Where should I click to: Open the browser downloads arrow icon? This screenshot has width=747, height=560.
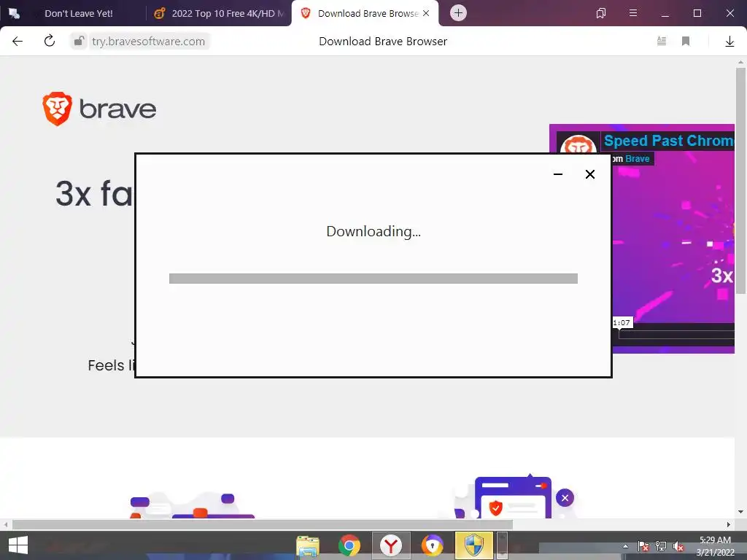point(729,42)
